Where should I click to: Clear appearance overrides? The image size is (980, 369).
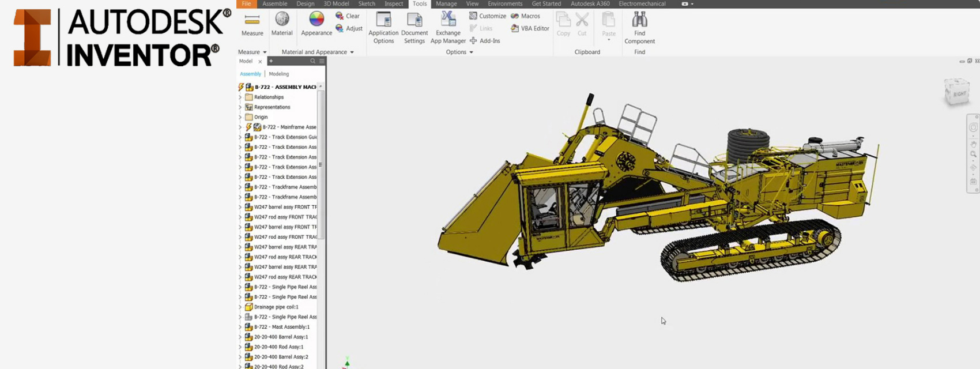click(348, 16)
